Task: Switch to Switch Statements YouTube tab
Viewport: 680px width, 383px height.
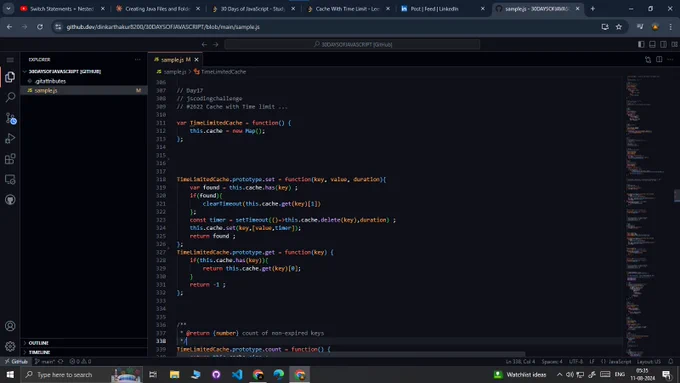Action: (62, 9)
